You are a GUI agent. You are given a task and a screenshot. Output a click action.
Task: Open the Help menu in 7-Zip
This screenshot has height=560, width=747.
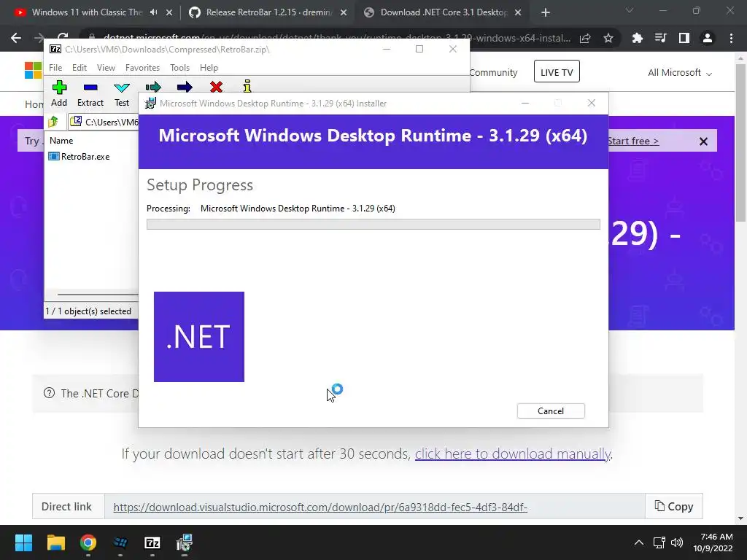tap(209, 68)
